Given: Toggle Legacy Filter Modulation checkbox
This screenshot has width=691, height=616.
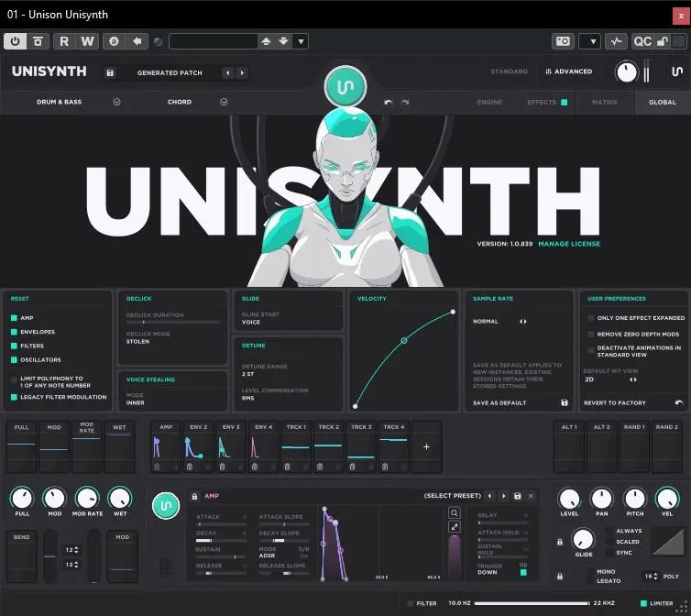Looking at the screenshot, I should point(14,397).
